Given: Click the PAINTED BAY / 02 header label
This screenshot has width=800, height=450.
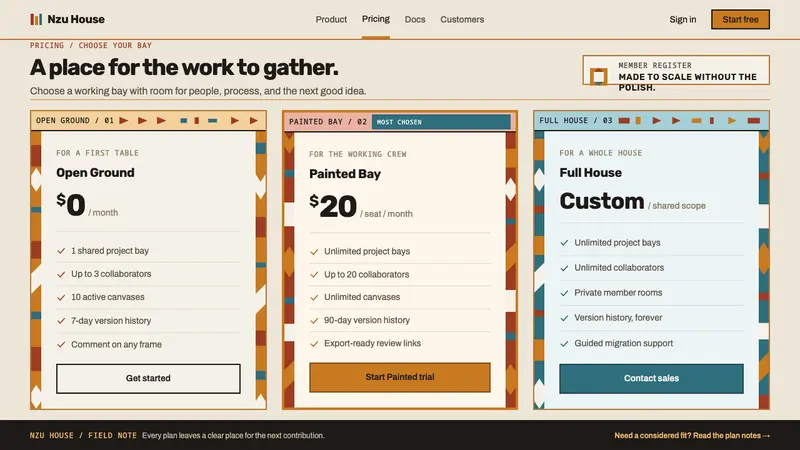Looking at the screenshot, I should (x=328, y=121).
